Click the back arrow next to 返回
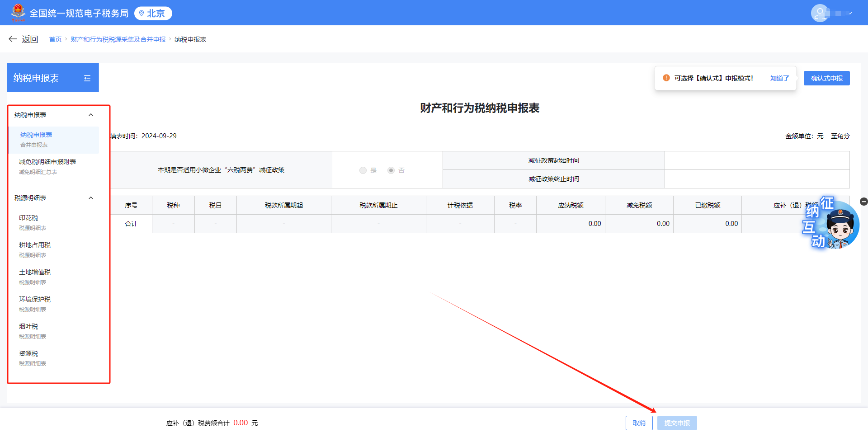 pyautogui.click(x=12, y=39)
